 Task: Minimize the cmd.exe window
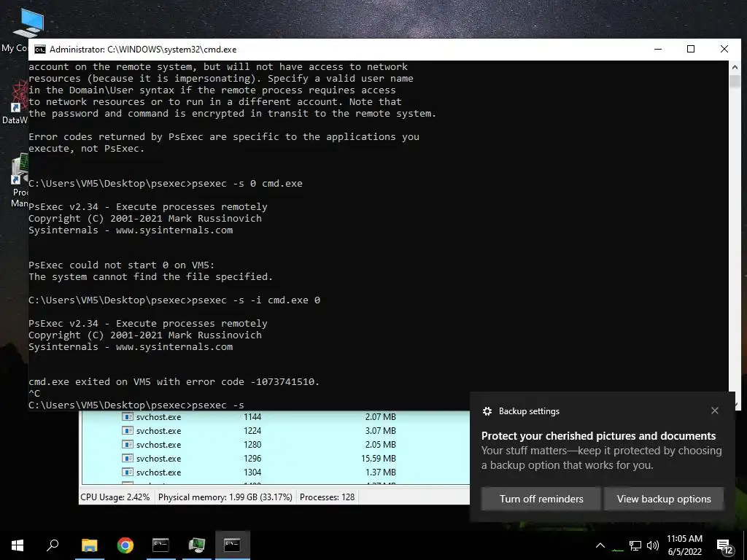tap(658, 49)
